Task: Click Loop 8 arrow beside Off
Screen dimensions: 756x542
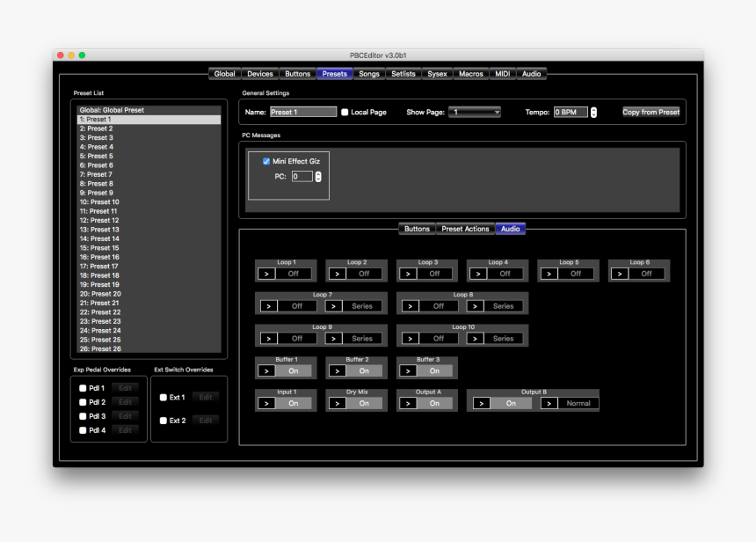Action: 411,306
